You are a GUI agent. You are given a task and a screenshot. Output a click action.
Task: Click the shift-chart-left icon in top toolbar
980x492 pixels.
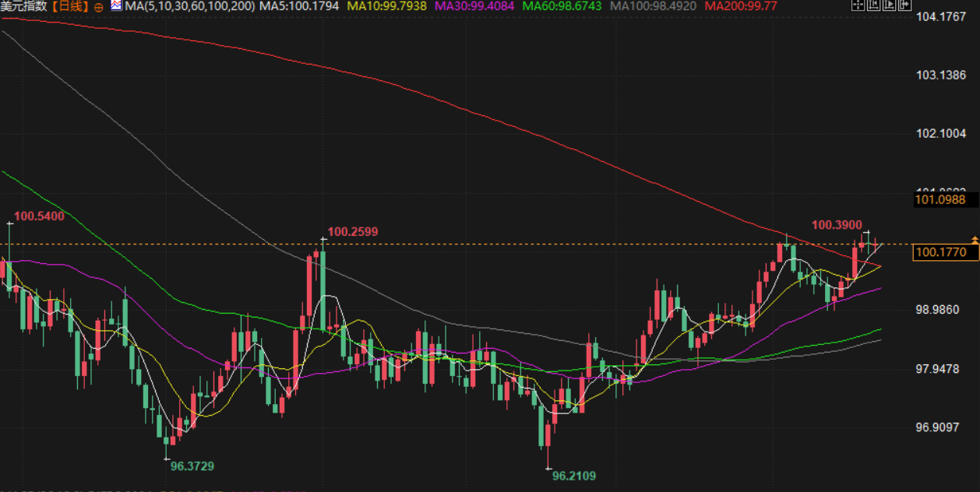(x=874, y=5)
